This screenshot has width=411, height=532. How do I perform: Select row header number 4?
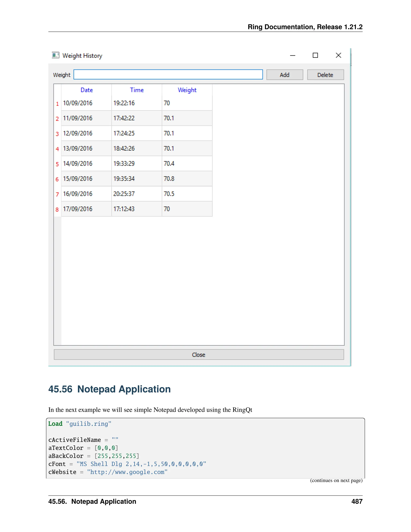pos(57,149)
